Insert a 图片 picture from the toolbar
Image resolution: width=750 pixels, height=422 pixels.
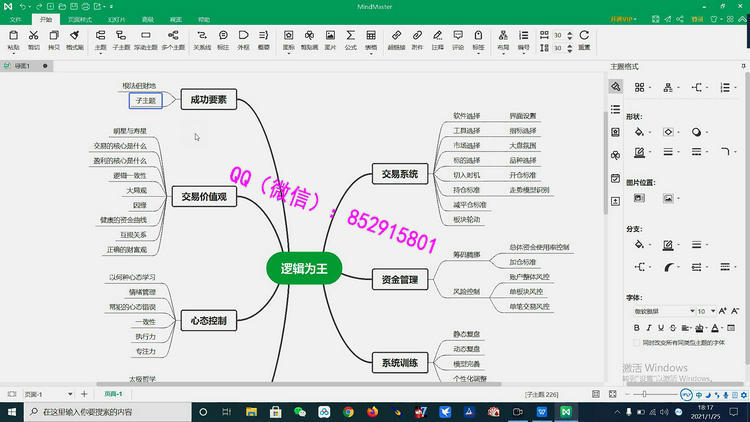click(x=330, y=39)
